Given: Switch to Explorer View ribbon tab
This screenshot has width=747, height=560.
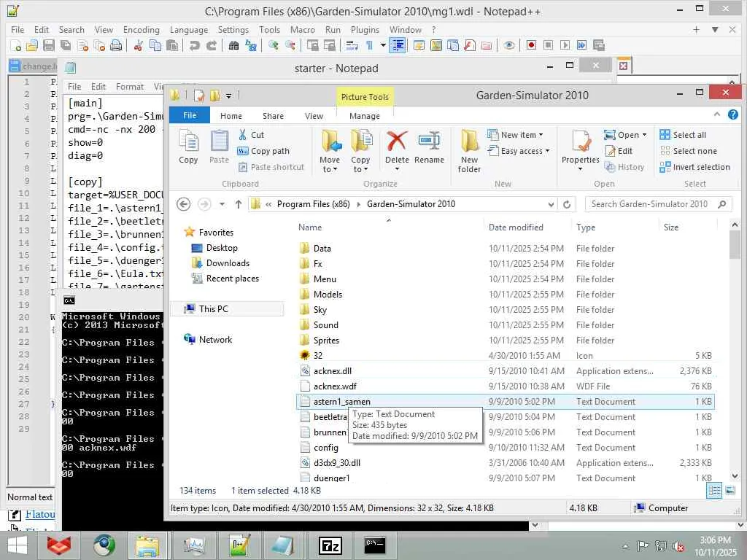Looking at the screenshot, I should coord(314,116).
